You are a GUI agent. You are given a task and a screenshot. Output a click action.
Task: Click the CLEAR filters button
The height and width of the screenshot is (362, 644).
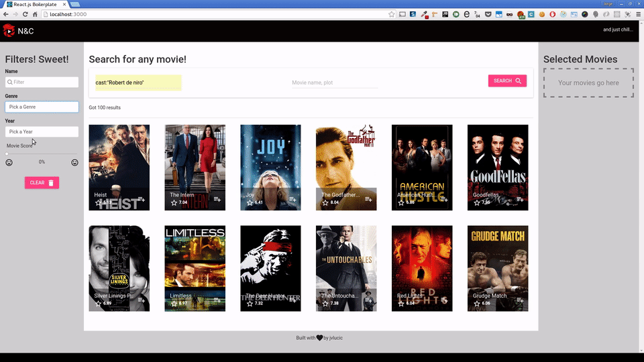point(42,182)
